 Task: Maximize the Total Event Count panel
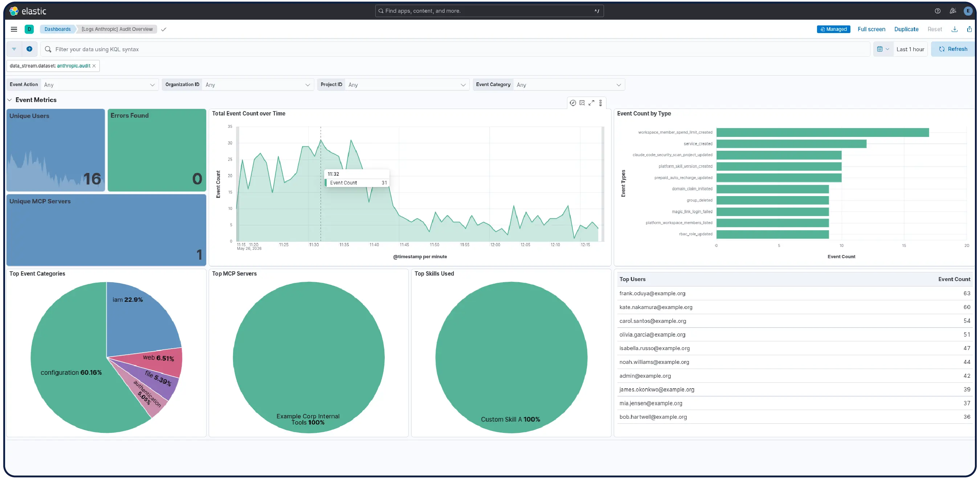pyautogui.click(x=591, y=103)
